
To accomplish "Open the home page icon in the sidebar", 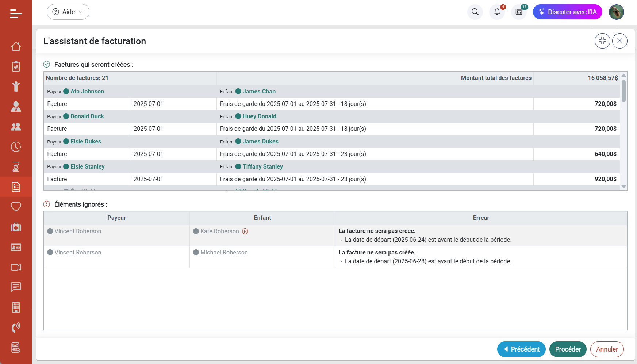I will coord(16,46).
